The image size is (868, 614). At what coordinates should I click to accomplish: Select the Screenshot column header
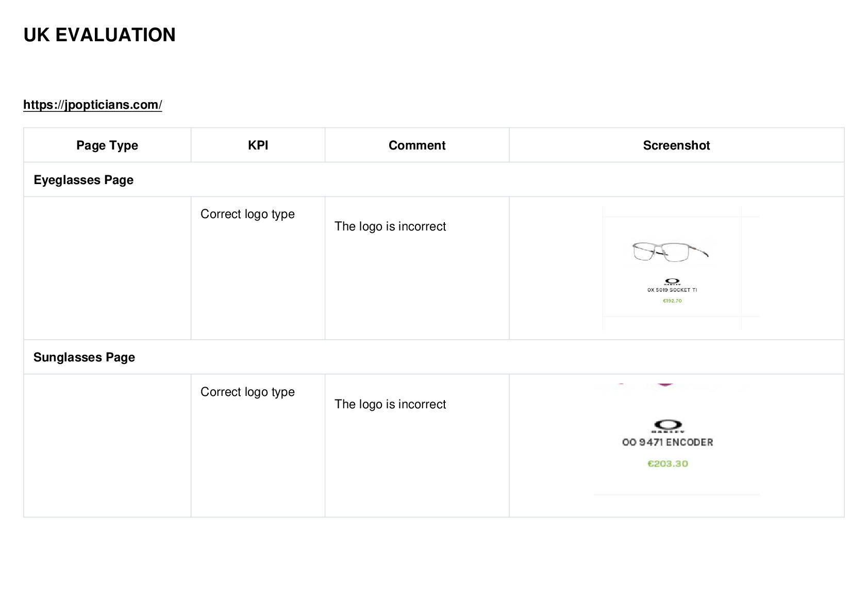click(x=676, y=145)
